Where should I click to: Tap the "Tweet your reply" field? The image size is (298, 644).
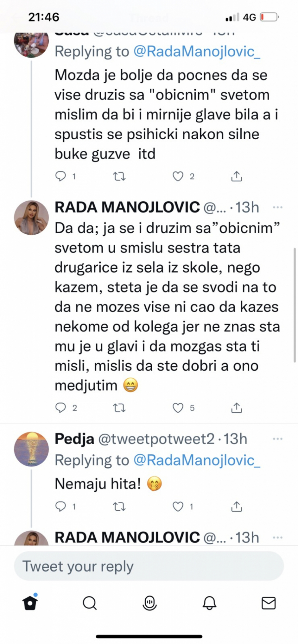pyautogui.click(x=149, y=566)
